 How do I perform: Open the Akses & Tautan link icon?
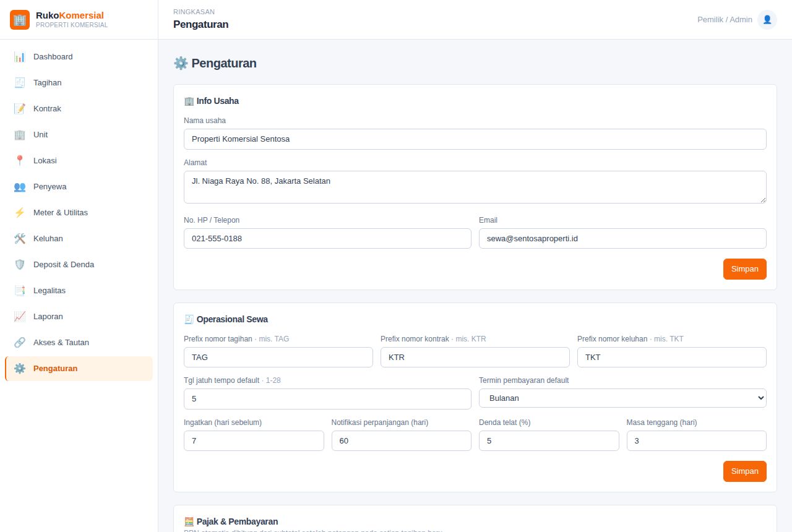[x=20, y=343]
